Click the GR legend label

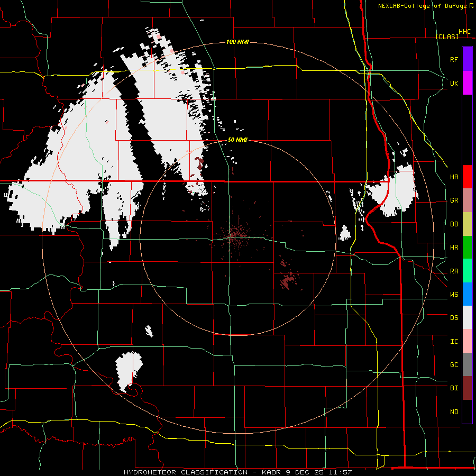point(454,200)
